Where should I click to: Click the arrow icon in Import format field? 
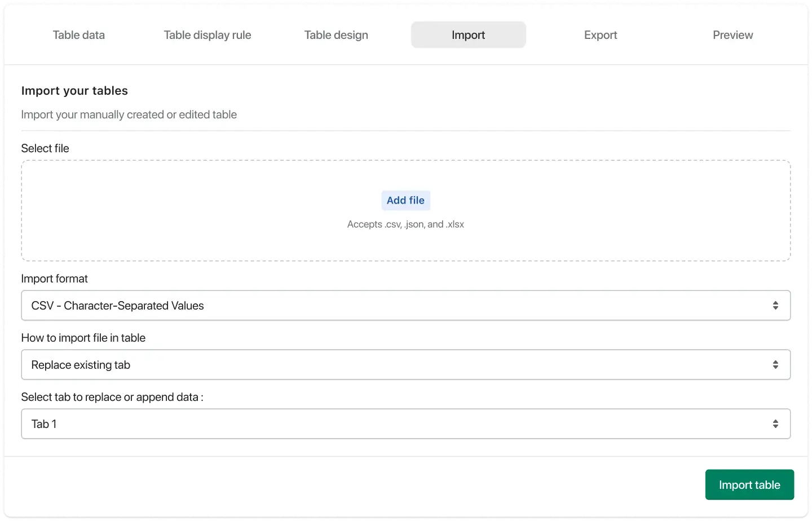(x=775, y=306)
